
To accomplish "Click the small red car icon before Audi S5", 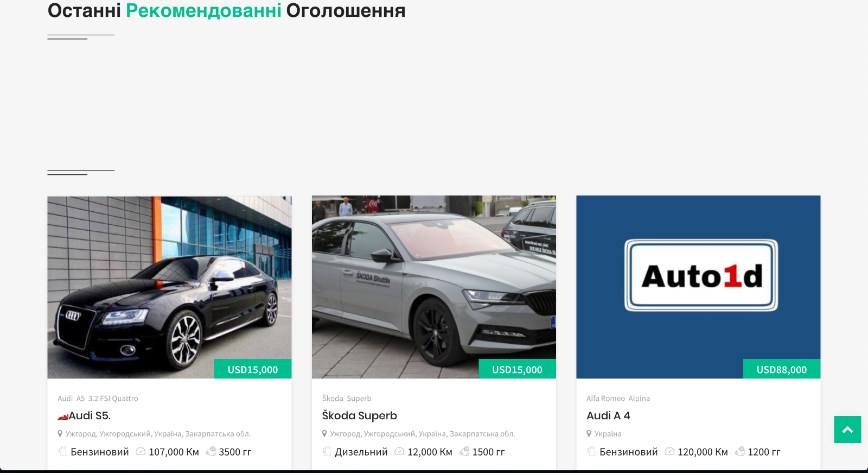I will point(63,417).
